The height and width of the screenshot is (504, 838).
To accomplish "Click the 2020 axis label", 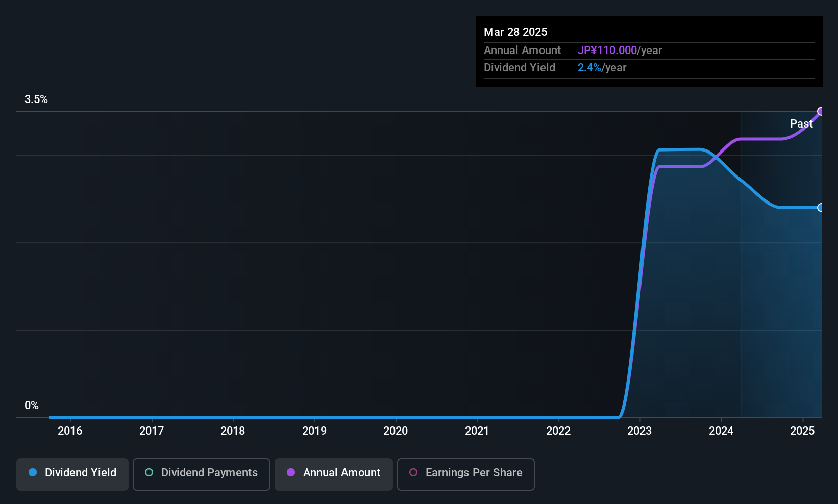I will (396, 431).
